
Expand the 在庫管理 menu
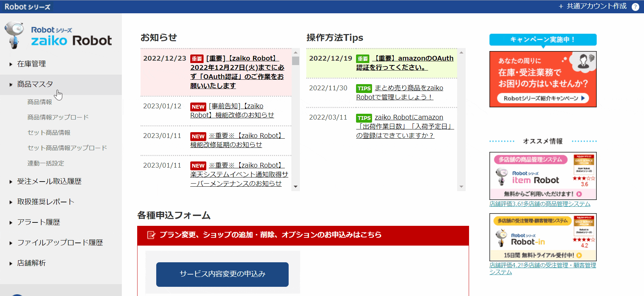point(61,64)
